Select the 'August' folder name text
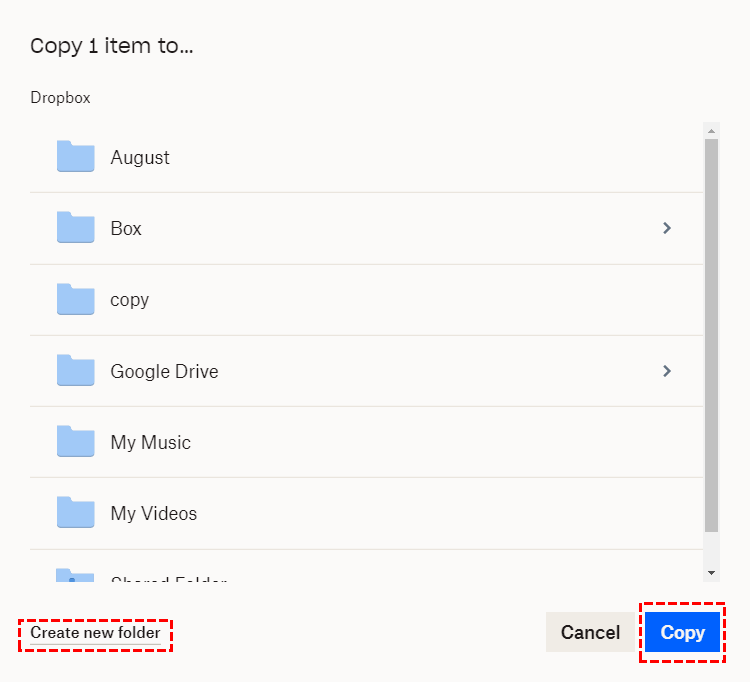Viewport: 750px width, 682px height. [x=140, y=157]
